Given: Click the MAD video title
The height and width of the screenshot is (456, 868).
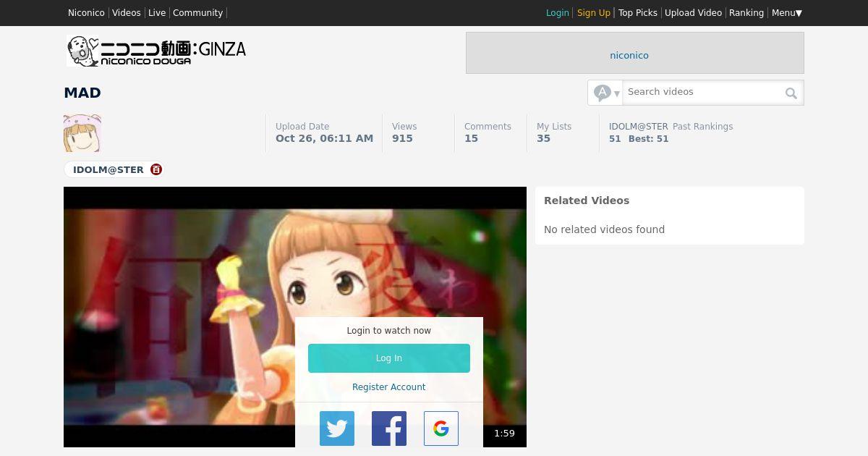Looking at the screenshot, I should click(82, 93).
